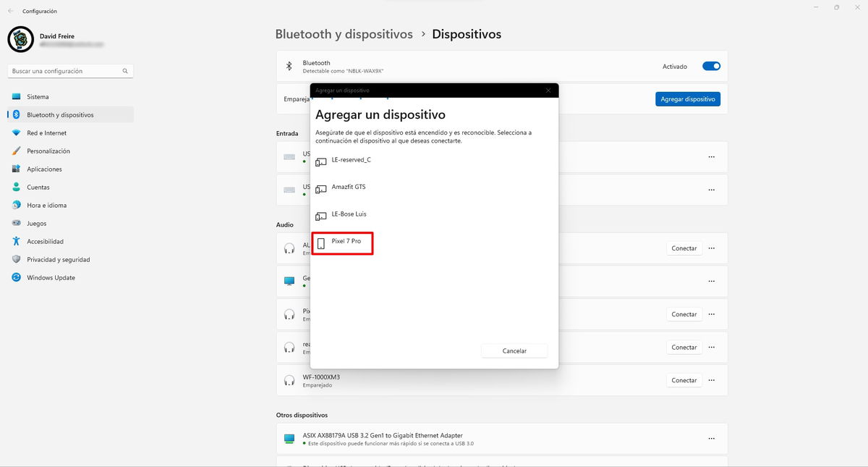This screenshot has width=868, height=467.
Task: Turn off the Bluetooth toggle
Action: tap(711, 67)
